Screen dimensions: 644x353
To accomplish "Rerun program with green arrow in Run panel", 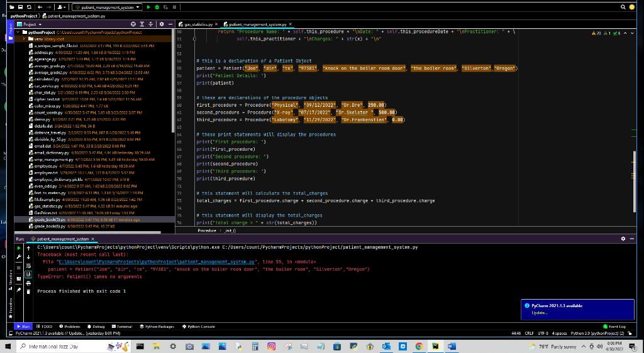I will [x=18, y=247].
